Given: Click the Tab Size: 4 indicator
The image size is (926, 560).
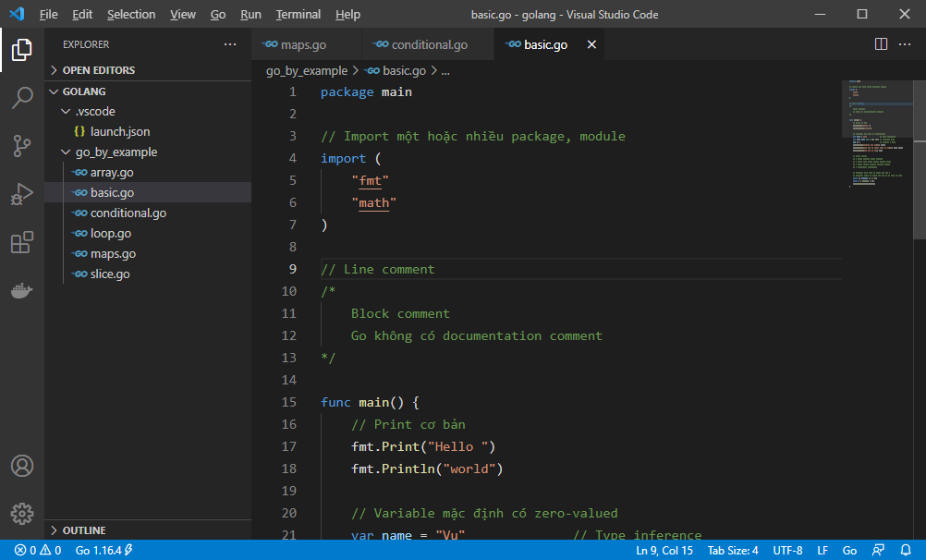Looking at the screenshot, I should (x=733, y=550).
